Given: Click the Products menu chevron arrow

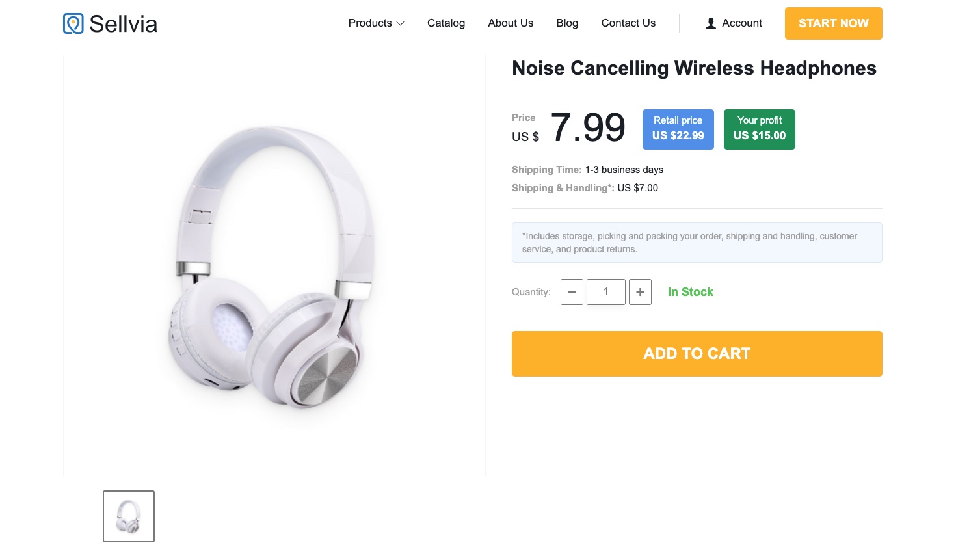Looking at the screenshot, I should point(400,24).
